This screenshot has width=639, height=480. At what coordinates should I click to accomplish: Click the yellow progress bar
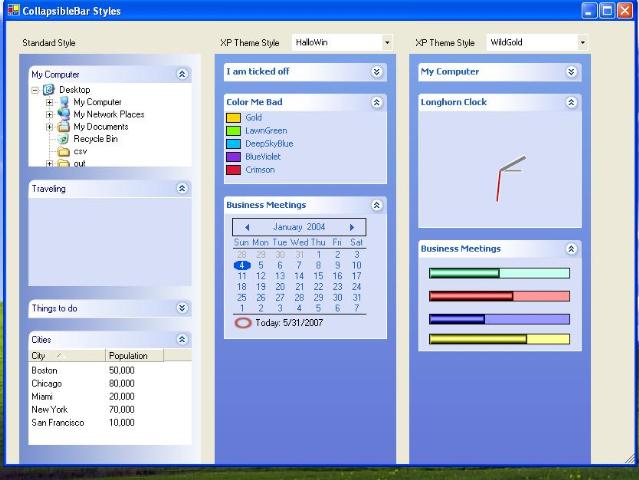[x=499, y=339]
